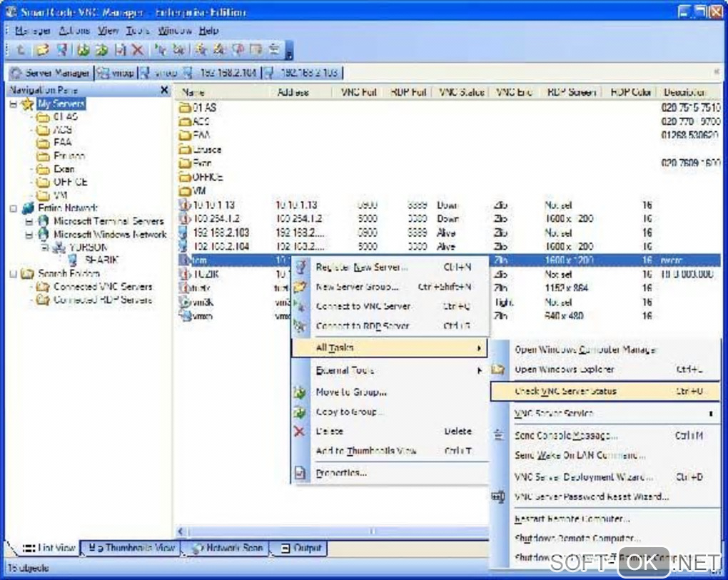This screenshot has width=728, height=580.
Task: Click the Connect to VNC Server toolbar icon
Action: pos(161,49)
